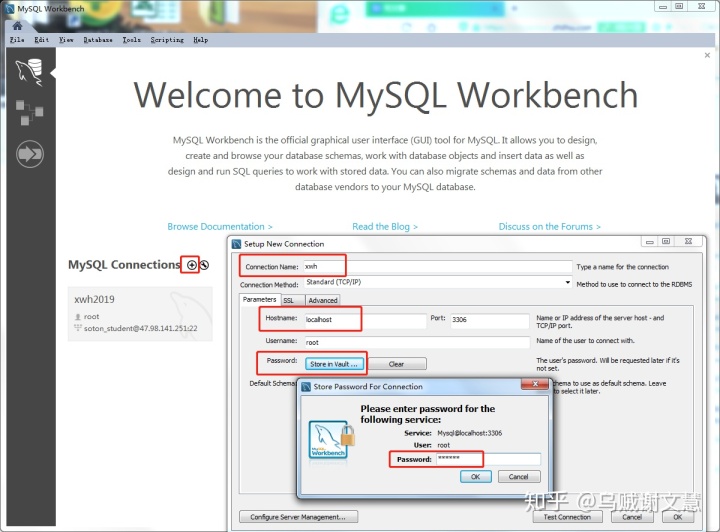Switch to the Advanced tab
The width and height of the screenshot is (720, 532).
323,300
